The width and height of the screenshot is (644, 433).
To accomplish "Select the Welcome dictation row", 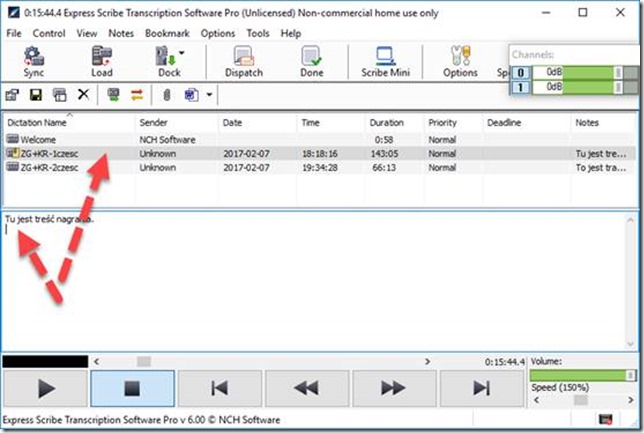I will click(320, 140).
